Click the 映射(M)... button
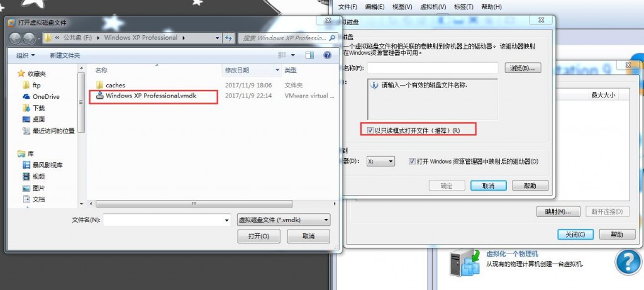Viewport: 644px width, 290px height. [558, 211]
